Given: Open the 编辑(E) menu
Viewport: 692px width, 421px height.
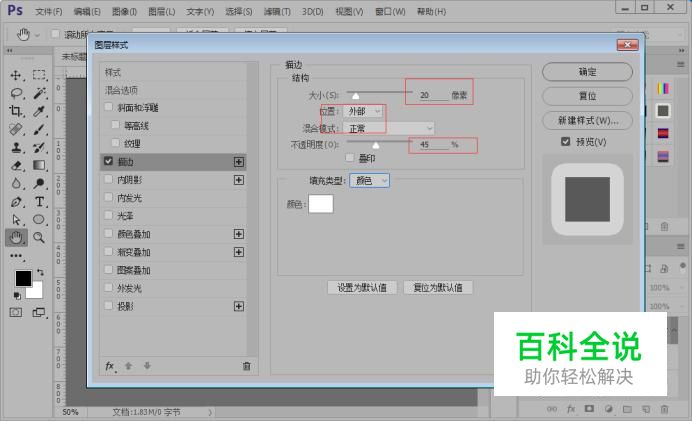Looking at the screenshot, I should [x=87, y=11].
